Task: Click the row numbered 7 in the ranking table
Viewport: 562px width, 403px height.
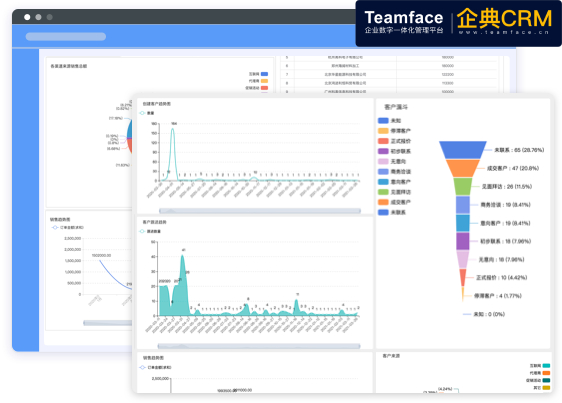Action: [389, 75]
